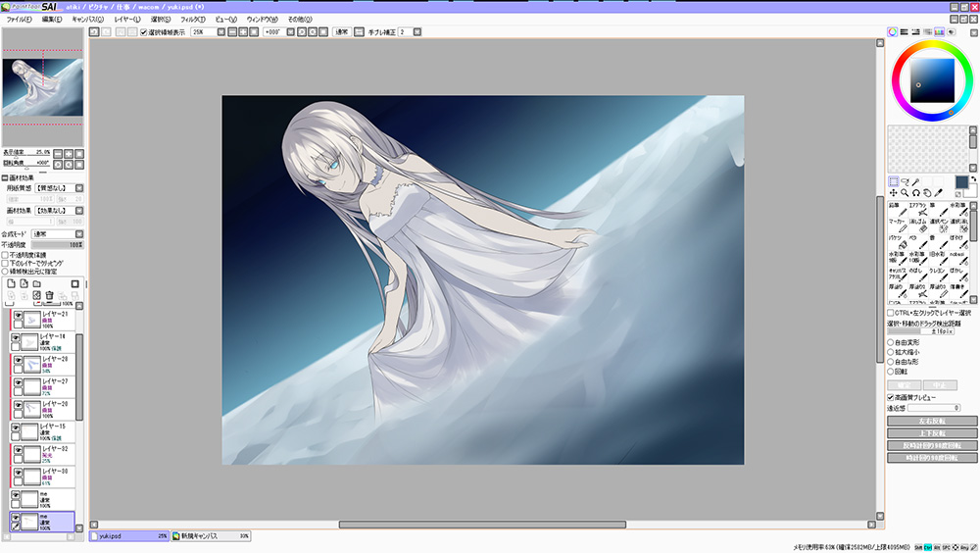The image size is (980, 553).
Task: Click the navigator preview thumbnail
Action: tap(42, 87)
